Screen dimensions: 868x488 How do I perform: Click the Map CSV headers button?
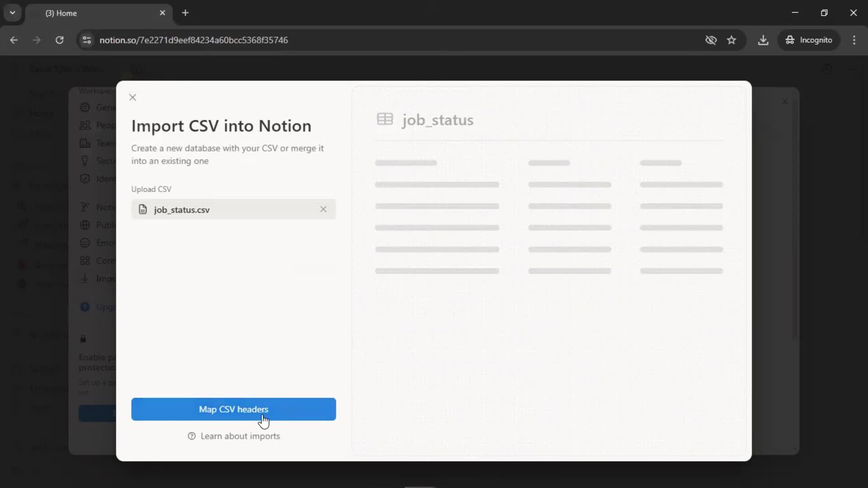233,409
